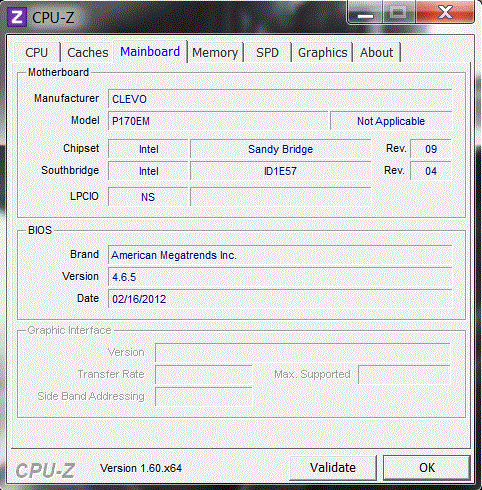Click the empty LPCIO model field
Image resolution: width=482 pixels, height=490 pixels.
coord(280,197)
